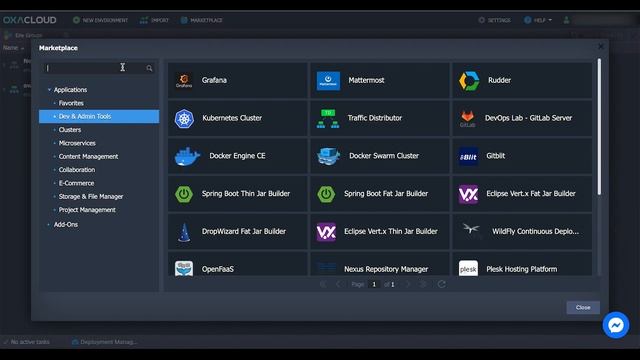
Task: Click New Environment in the top bar
Action: (100, 20)
